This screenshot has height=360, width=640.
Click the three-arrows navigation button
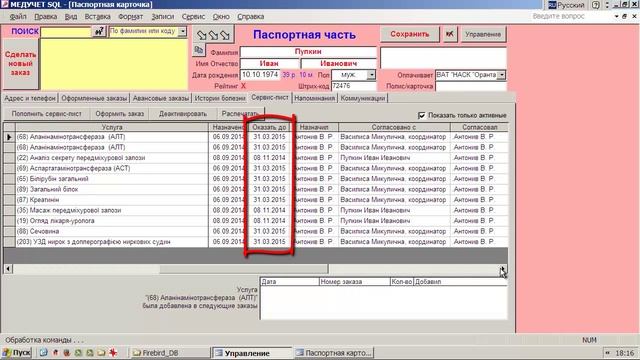tap(213, 36)
